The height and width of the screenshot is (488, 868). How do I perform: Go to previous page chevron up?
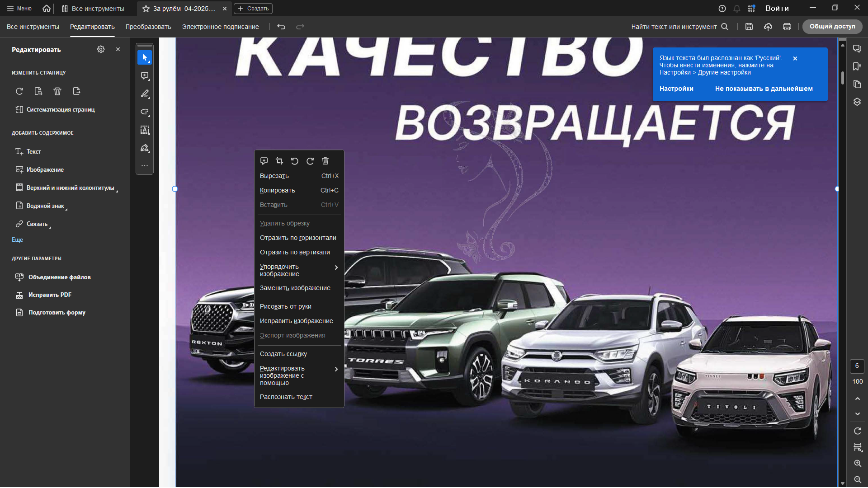[857, 399]
